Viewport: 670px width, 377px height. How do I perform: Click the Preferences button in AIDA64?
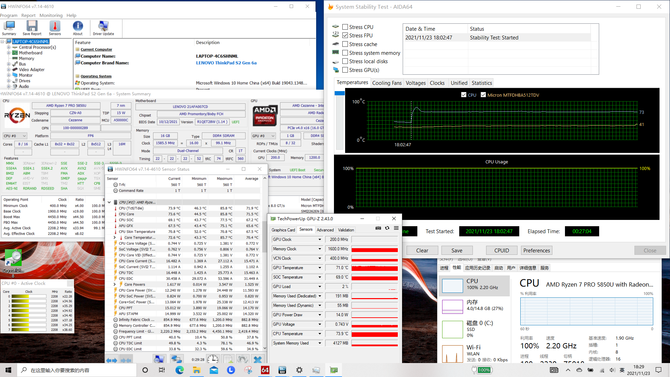point(536,250)
